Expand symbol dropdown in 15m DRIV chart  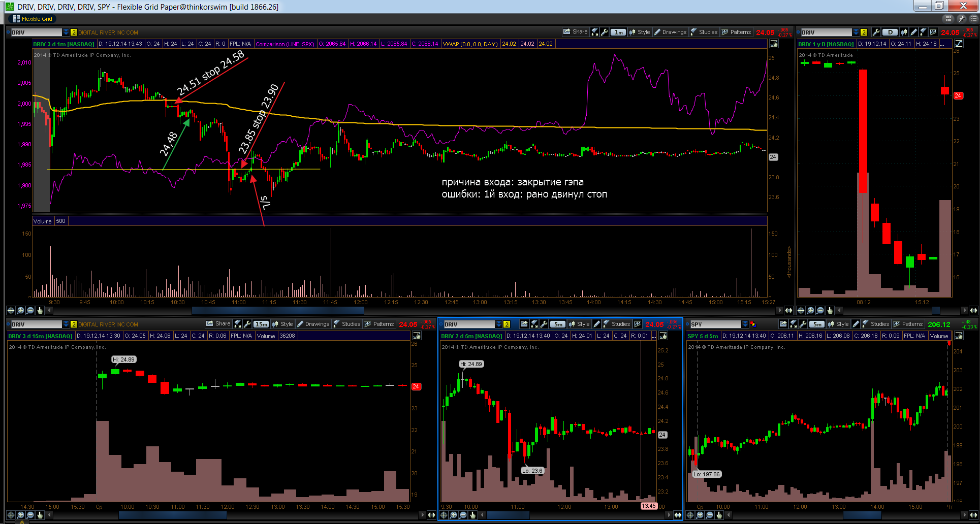click(x=66, y=324)
